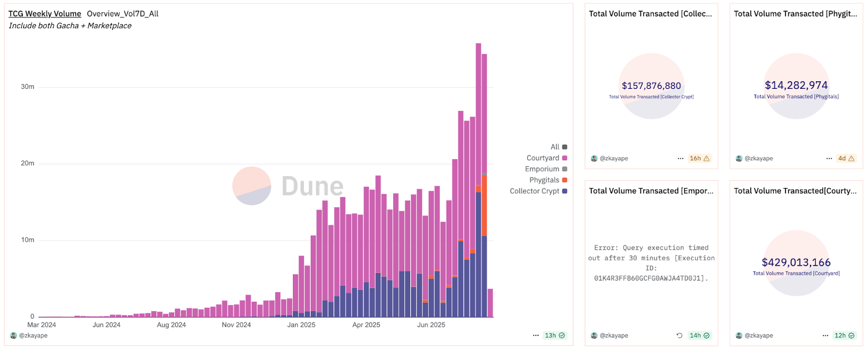Click the 12h freshness badge on Courtyard card
Screen dimensions: 868x350
(844, 335)
